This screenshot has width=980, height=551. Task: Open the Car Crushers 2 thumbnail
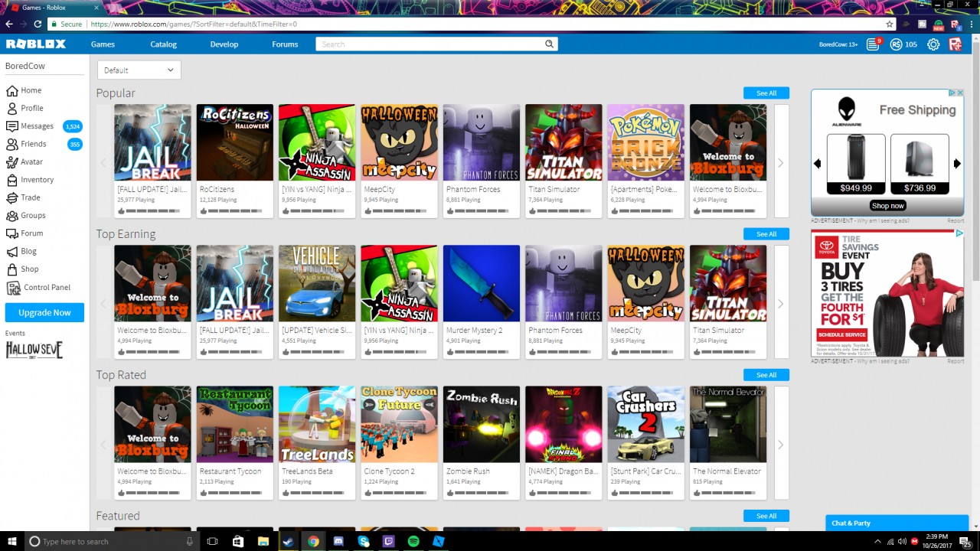click(646, 424)
